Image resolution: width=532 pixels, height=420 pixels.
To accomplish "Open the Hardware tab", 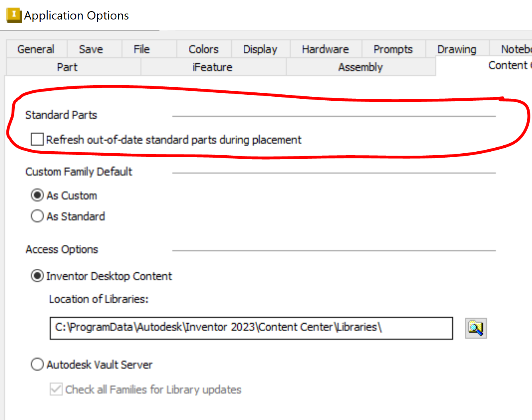I will pyautogui.click(x=325, y=49).
